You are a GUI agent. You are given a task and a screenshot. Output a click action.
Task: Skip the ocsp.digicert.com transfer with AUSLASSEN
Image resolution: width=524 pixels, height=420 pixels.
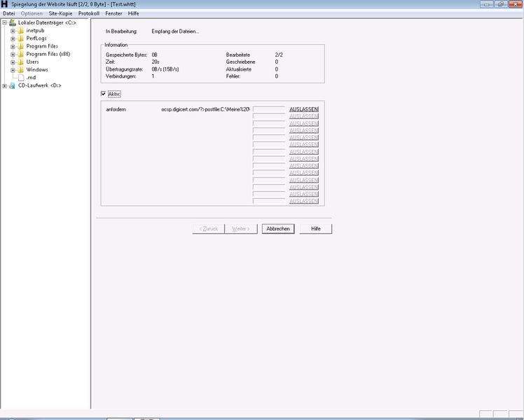304,110
